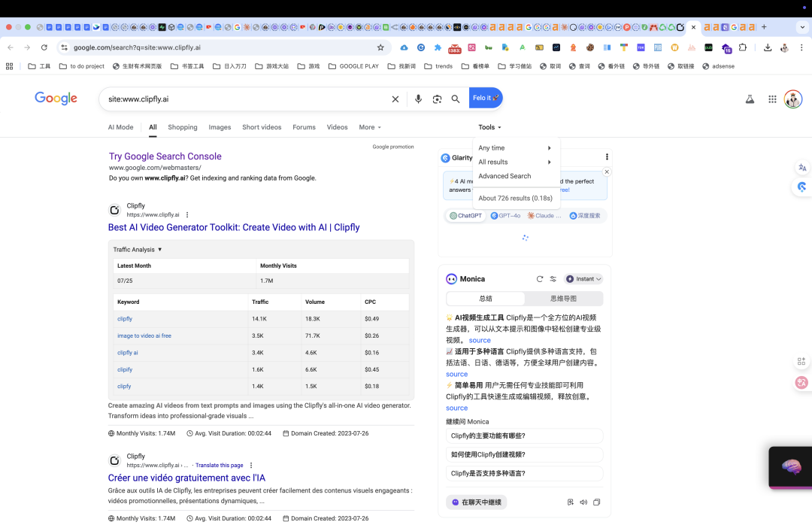Switch to the Forums tab

(x=304, y=127)
